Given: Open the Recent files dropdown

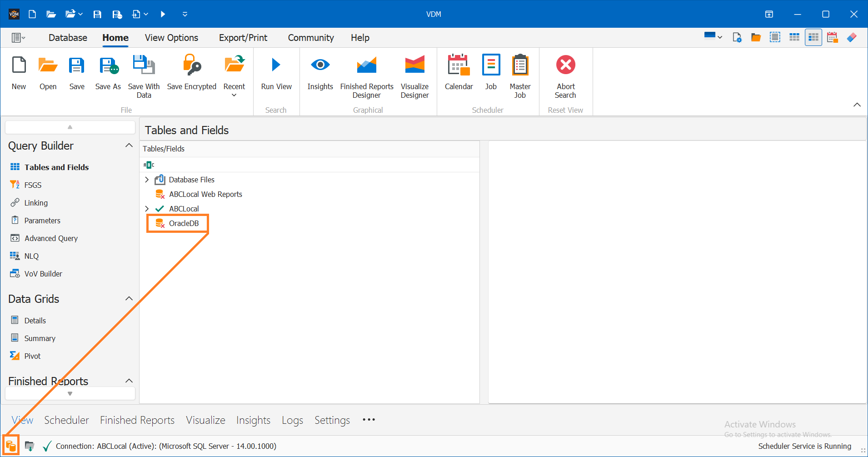Looking at the screenshot, I should pos(234,76).
